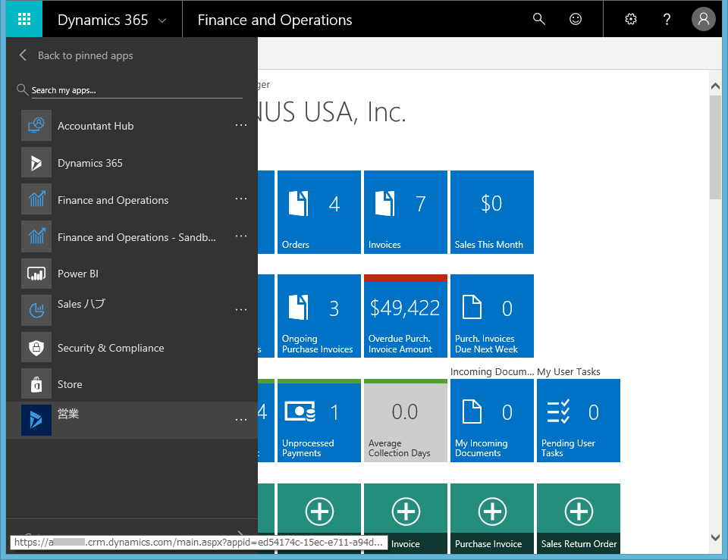Open the app launcher waffle icon
Image resolution: width=728 pixels, height=560 pixels.
click(x=24, y=19)
